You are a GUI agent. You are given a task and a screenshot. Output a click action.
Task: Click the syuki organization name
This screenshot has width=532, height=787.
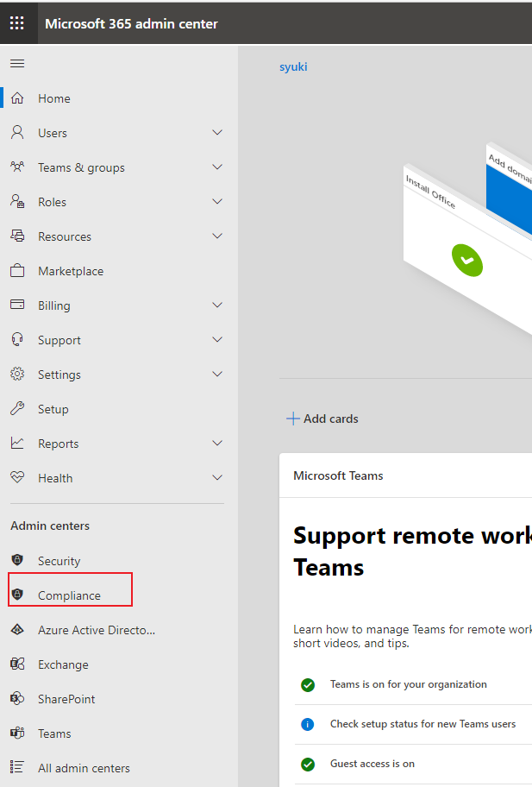tap(293, 66)
